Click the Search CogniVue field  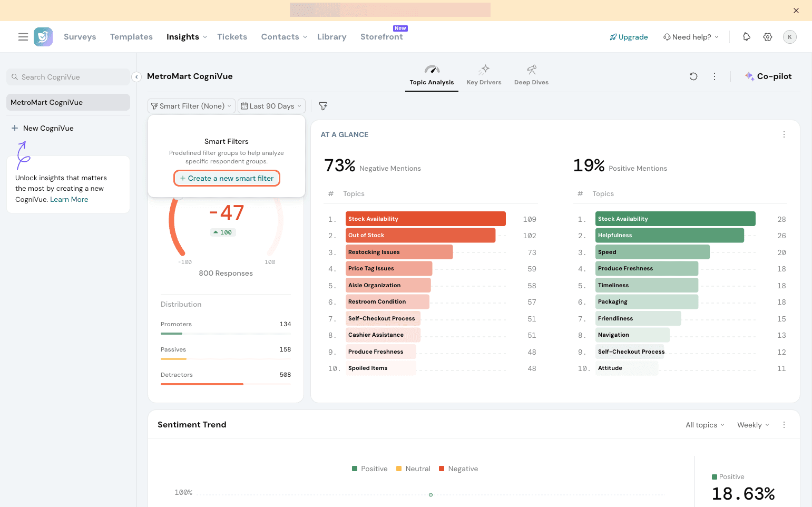click(69, 77)
